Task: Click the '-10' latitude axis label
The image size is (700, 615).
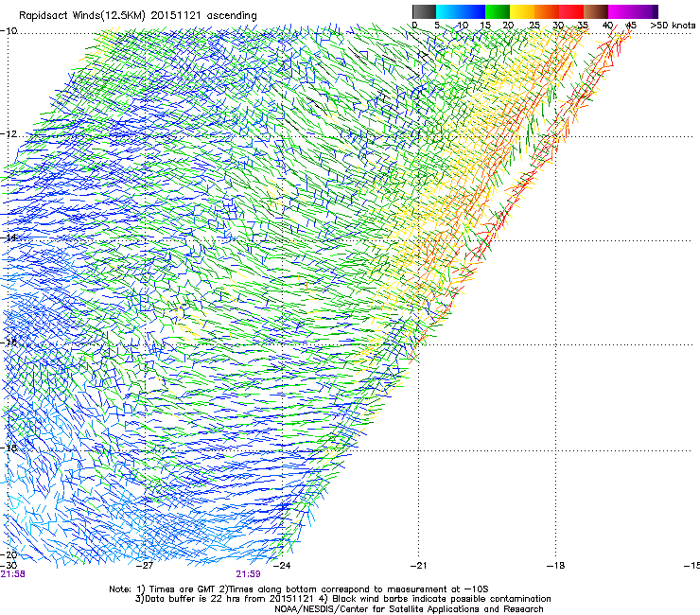Action: tap(9, 31)
